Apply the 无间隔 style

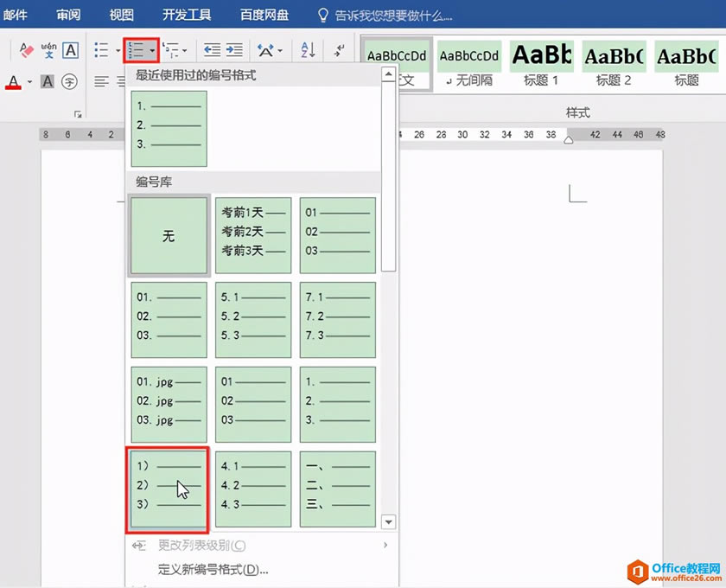coord(469,64)
